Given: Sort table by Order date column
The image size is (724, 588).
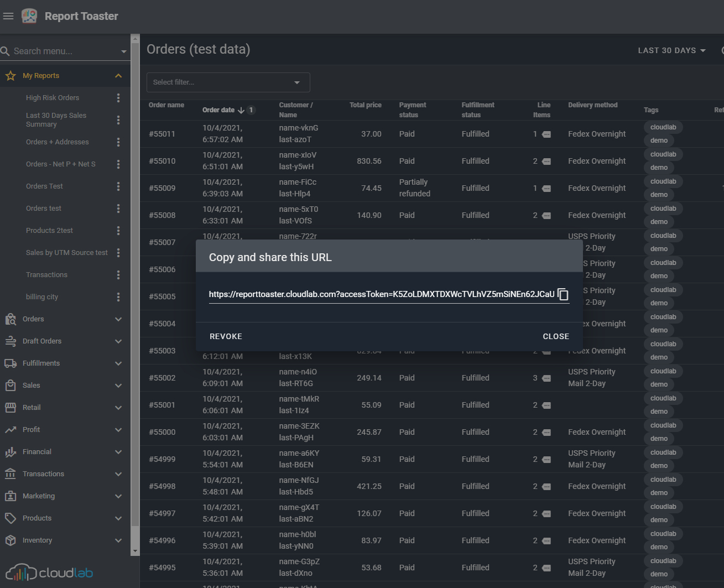Looking at the screenshot, I should (218, 110).
